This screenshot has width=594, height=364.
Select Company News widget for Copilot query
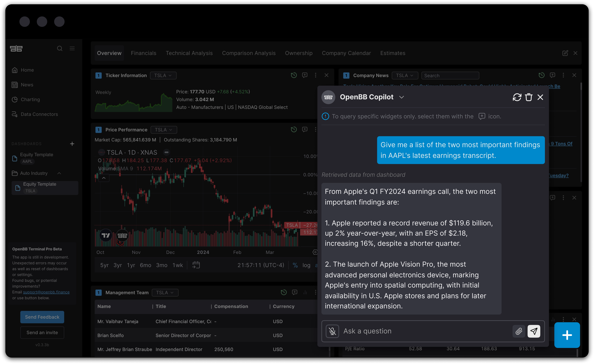[x=553, y=75]
